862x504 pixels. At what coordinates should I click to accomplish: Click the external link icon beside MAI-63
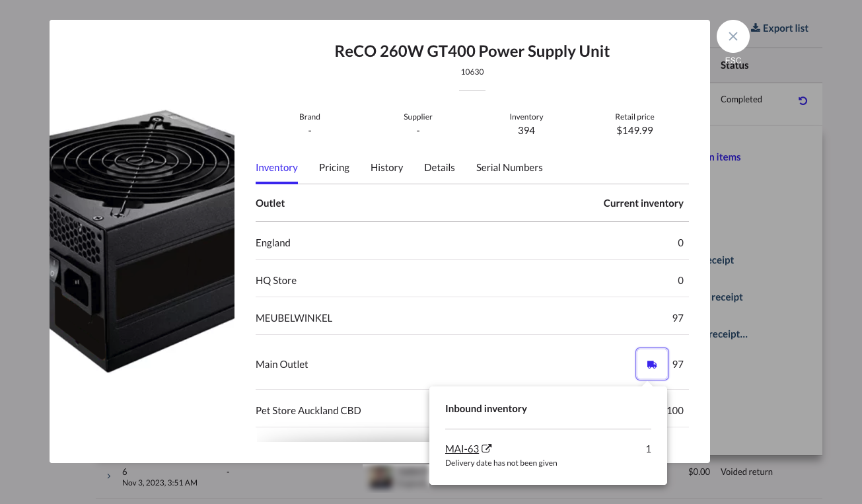coord(487,448)
